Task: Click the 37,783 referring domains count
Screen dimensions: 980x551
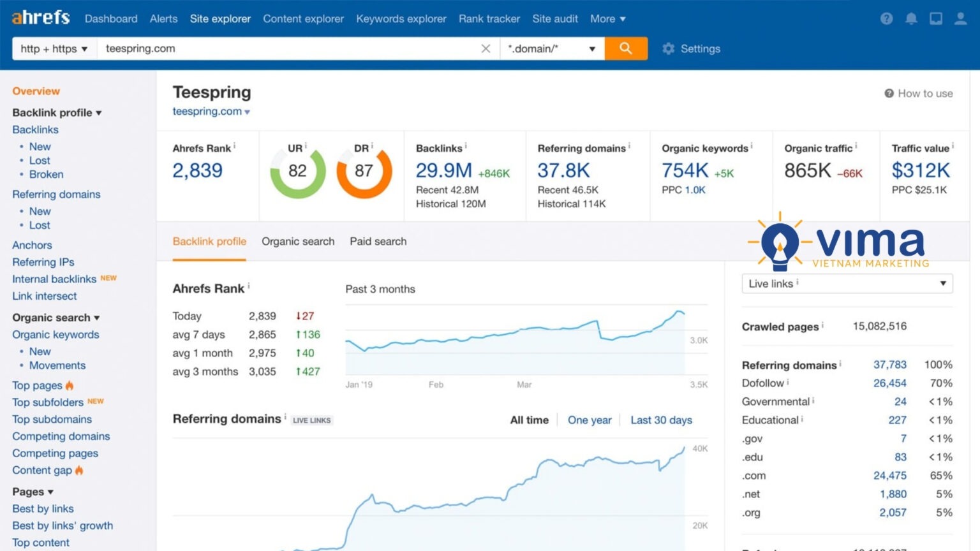Action: pyautogui.click(x=889, y=365)
